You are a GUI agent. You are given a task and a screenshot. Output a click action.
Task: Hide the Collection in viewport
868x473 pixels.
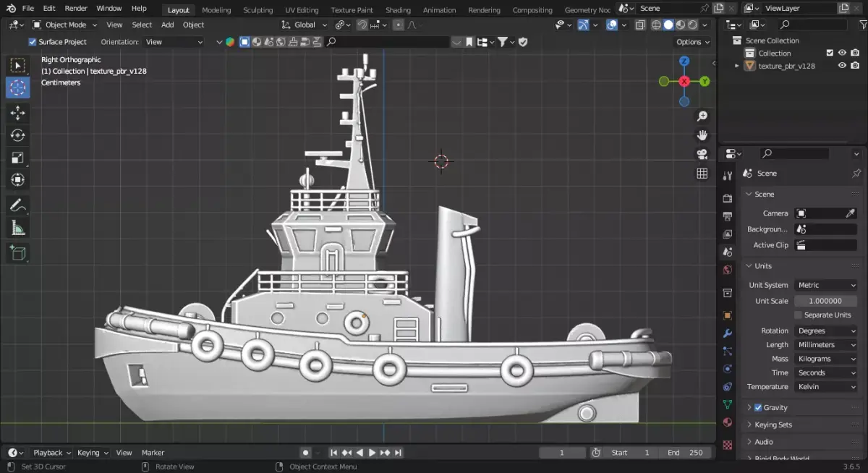pyautogui.click(x=842, y=53)
